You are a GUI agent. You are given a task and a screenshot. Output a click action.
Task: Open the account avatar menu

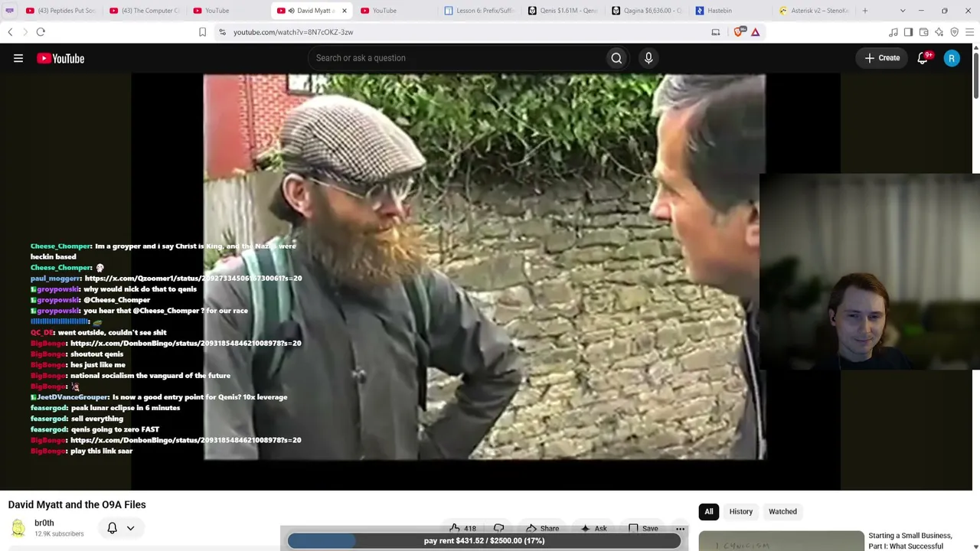click(x=952, y=58)
